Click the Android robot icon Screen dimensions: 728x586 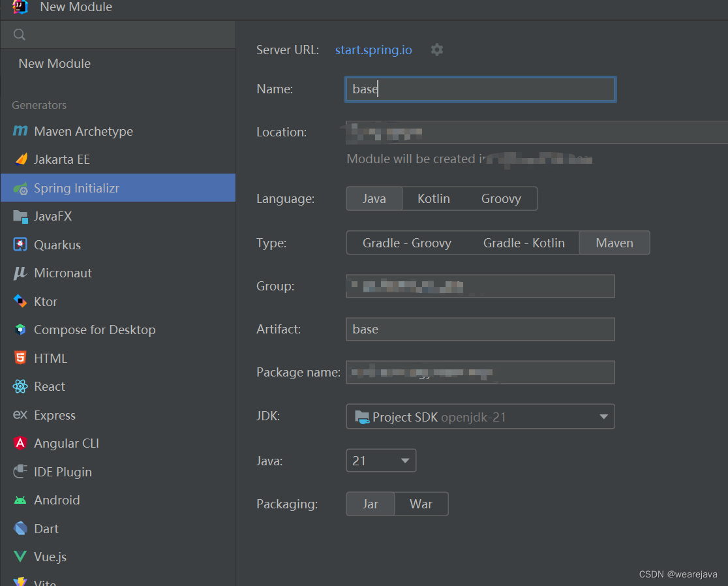point(20,500)
